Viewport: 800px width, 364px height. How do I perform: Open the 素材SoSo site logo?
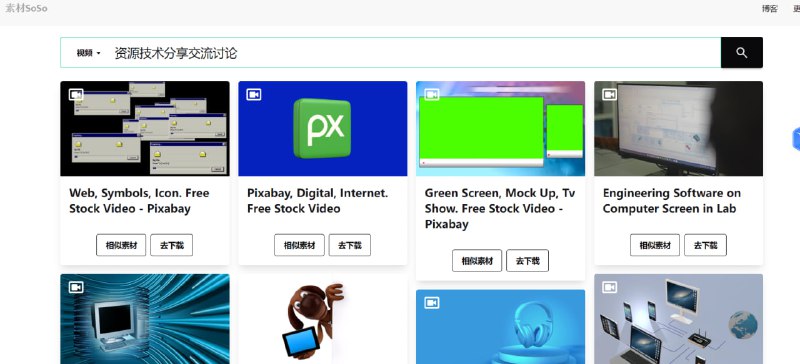[x=26, y=8]
